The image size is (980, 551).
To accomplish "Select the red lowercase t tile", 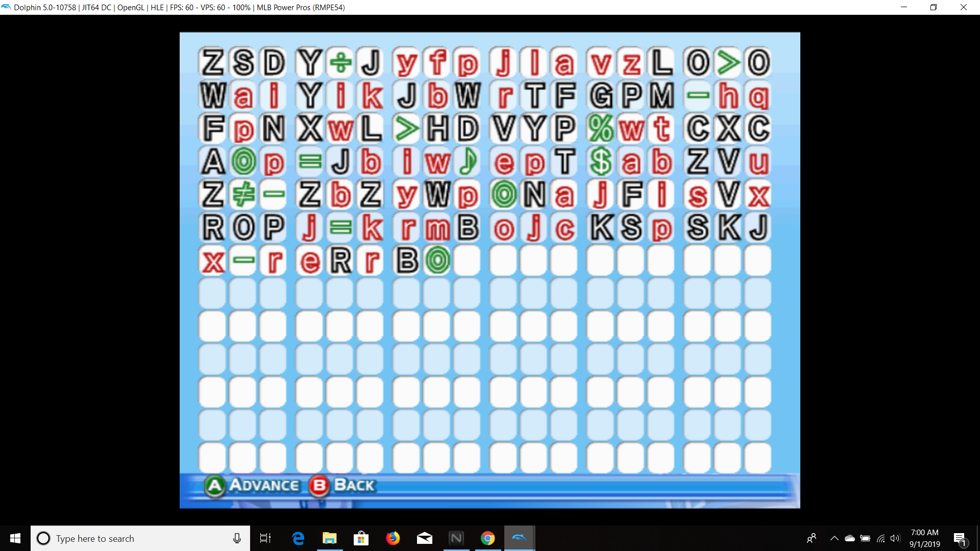I will (662, 128).
